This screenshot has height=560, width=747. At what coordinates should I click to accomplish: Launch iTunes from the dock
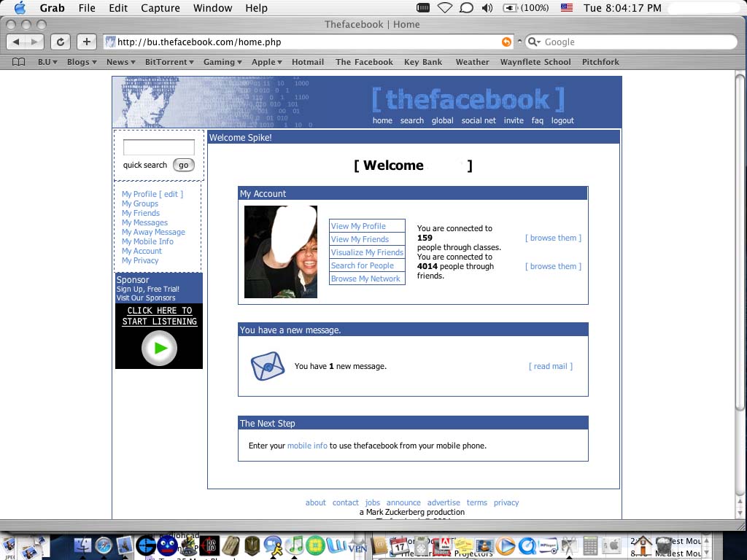pyautogui.click(x=295, y=545)
